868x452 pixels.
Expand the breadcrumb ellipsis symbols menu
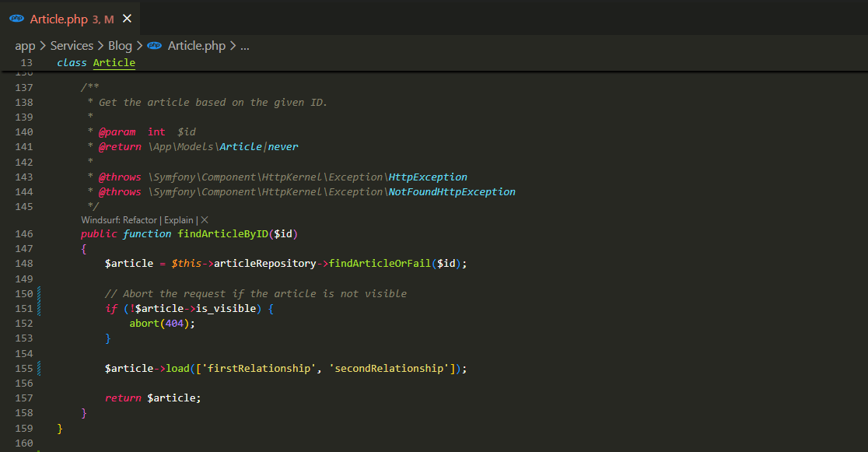click(x=245, y=46)
